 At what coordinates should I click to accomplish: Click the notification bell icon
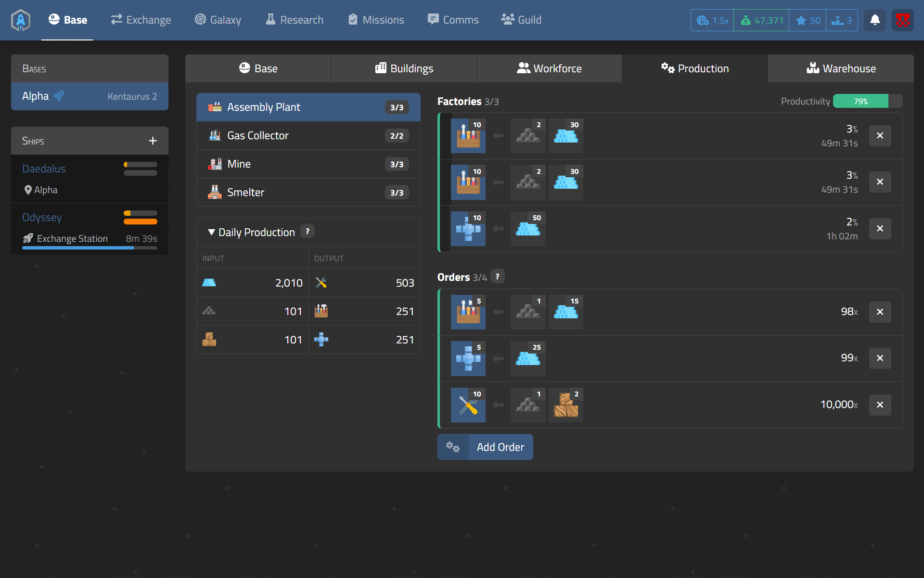[874, 20]
